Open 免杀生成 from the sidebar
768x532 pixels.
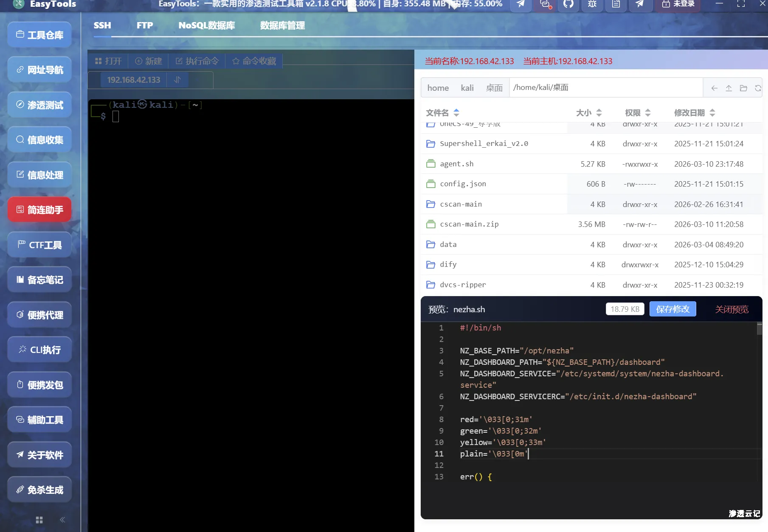(39, 489)
